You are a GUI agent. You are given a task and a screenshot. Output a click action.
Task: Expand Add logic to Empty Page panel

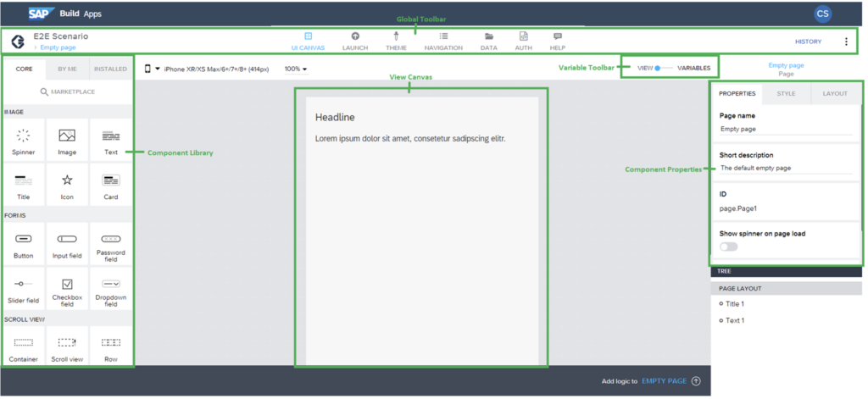click(x=696, y=381)
